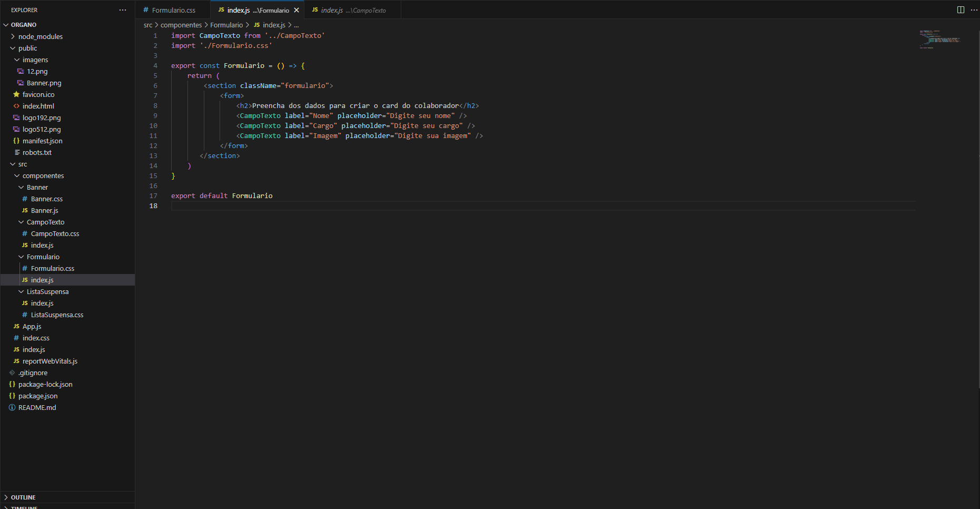The width and height of the screenshot is (980, 509).
Task: Click the Formulario.css import line
Action: click(x=222, y=45)
